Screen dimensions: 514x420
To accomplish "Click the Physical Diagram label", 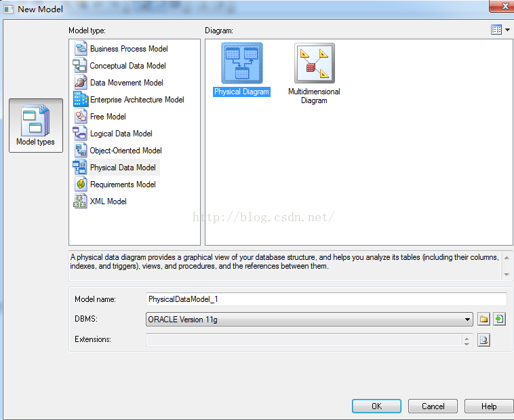I will [241, 92].
